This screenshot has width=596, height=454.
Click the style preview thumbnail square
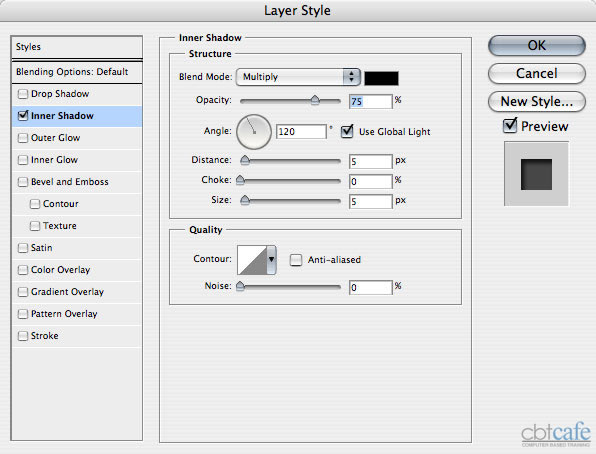coord(536,174)
